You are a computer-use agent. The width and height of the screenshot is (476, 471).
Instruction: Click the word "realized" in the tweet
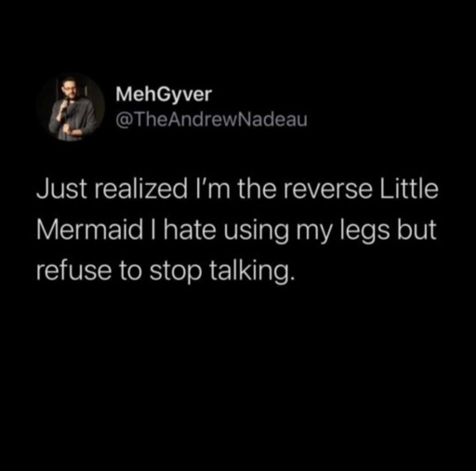click(139, 189)
